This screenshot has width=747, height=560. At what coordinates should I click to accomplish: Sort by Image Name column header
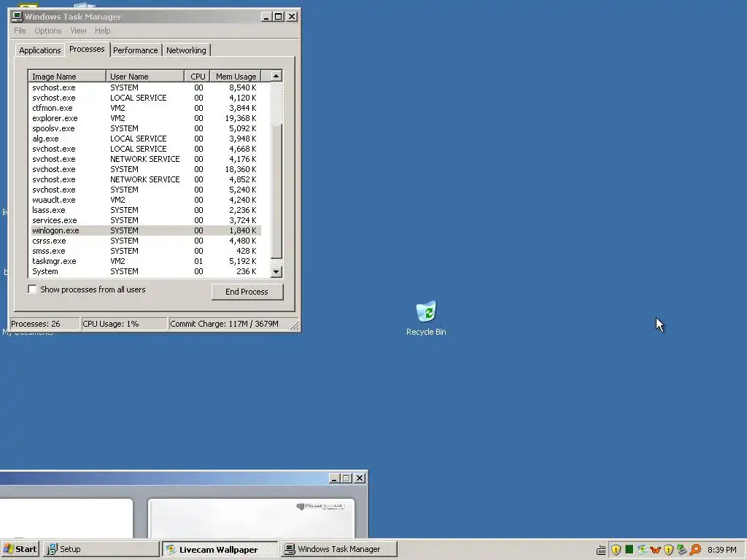coord(67,76)
